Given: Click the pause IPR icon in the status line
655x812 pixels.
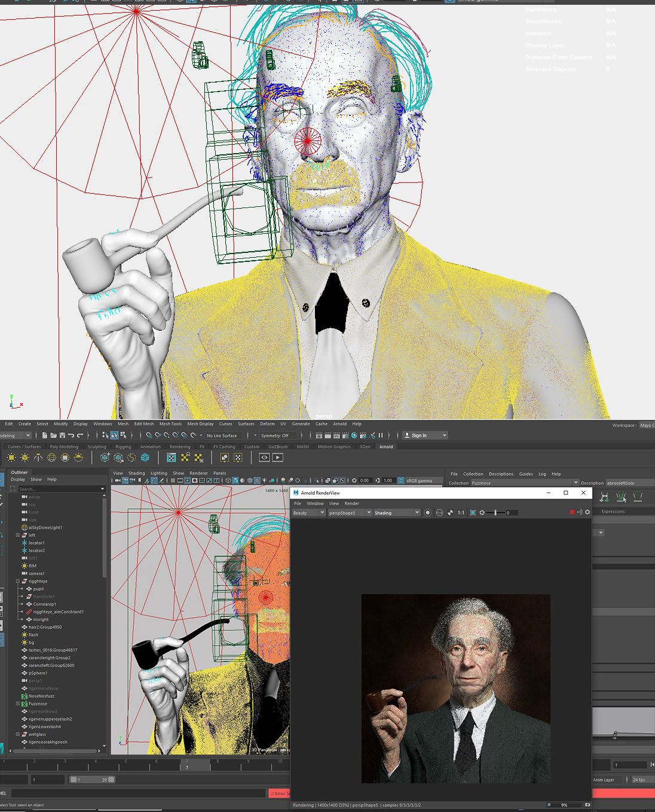Looking at the screenshot, I should click(x=381, y=435).
